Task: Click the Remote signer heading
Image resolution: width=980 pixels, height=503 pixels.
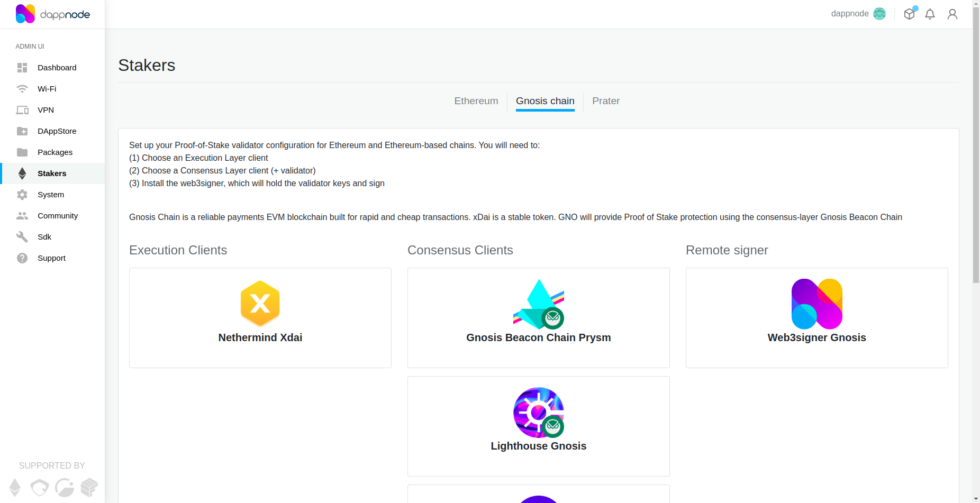Action: (x=727, y=250)
